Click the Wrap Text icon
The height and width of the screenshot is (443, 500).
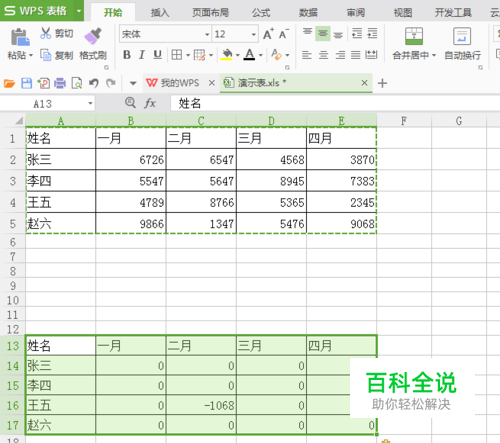click(462, 36)
